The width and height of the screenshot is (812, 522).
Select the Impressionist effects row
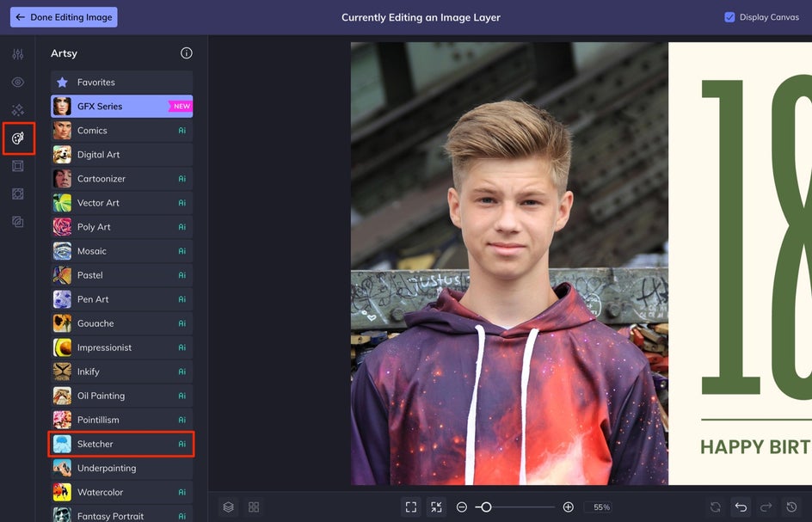121,347
